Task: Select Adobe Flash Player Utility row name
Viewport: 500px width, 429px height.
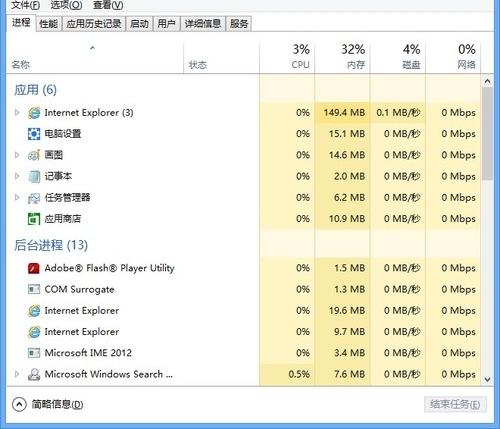Action: click(x=109, y=268)
